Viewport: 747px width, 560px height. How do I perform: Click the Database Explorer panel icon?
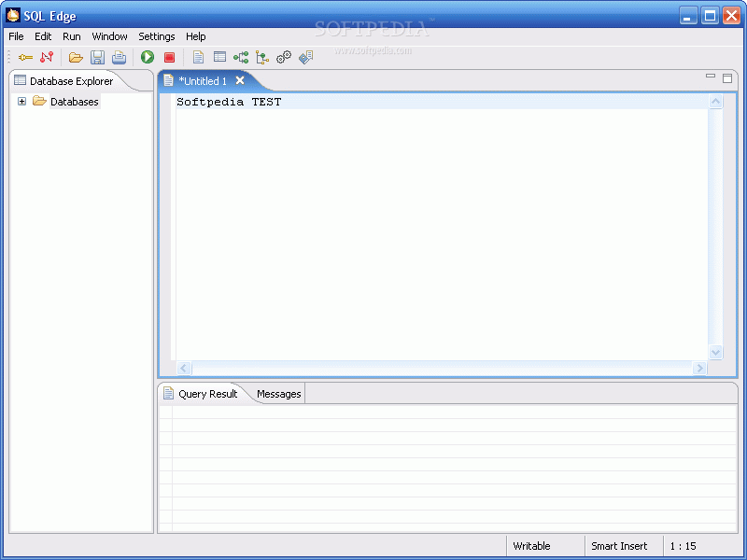click(x=20, y=80)
